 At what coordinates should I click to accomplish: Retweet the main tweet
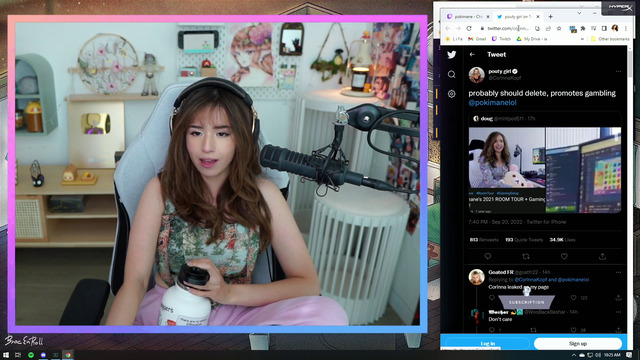coord(526,256)
